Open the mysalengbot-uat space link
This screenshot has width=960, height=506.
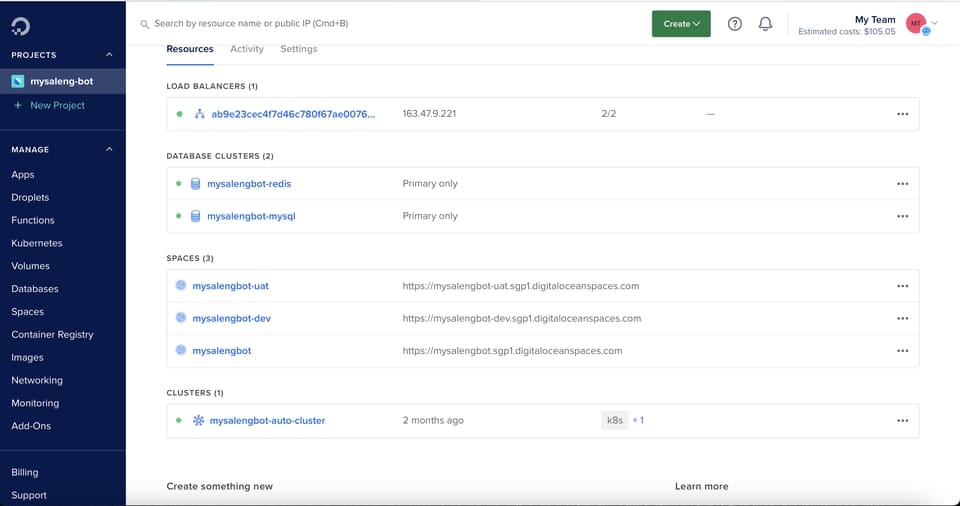pyautogui.click(x=230, y=286)
